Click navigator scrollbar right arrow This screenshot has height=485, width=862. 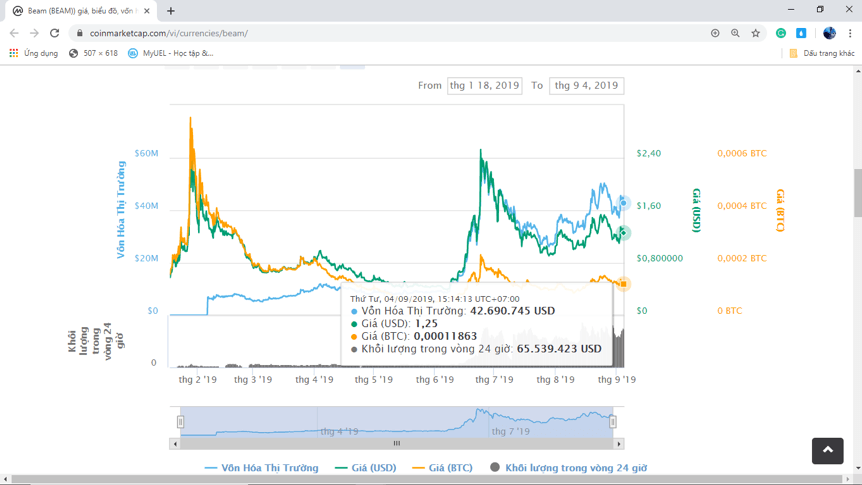pyautogui.click(x=618, y=444)
